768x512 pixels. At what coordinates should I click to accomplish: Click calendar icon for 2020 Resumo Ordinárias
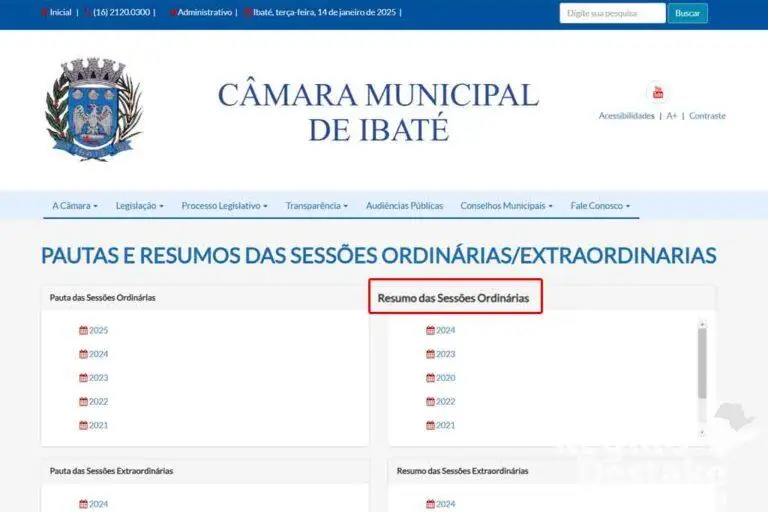click(430, 378)
